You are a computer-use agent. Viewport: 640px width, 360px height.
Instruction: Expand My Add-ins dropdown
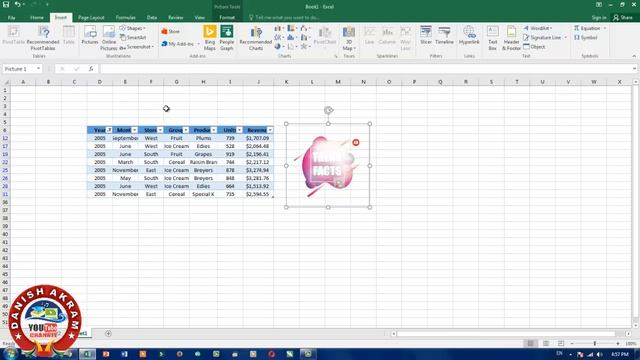click(x=198, y=44)
